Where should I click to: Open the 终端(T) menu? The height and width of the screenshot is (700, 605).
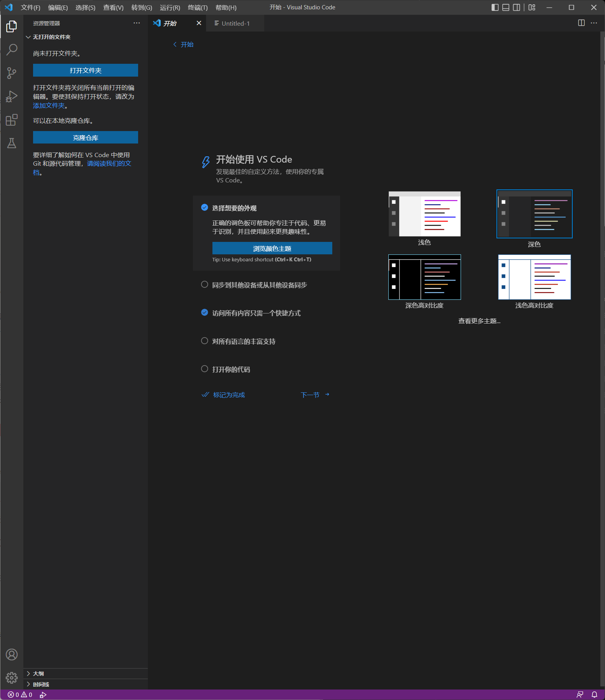(198, 7)
